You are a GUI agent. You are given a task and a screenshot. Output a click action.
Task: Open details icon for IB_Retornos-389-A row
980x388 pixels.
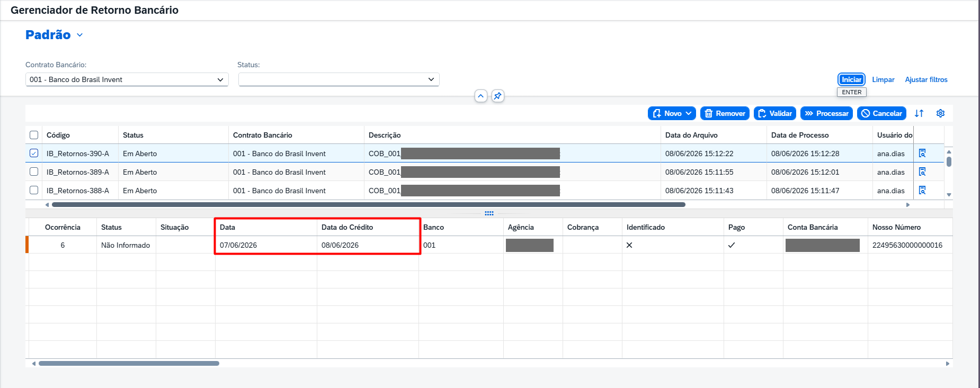922,172
